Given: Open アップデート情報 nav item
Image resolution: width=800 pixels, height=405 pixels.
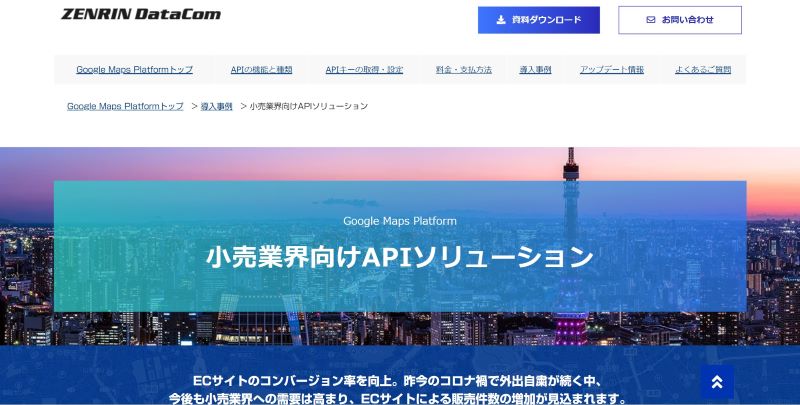Looking at the screenshot, I should [x=612, y=69].
